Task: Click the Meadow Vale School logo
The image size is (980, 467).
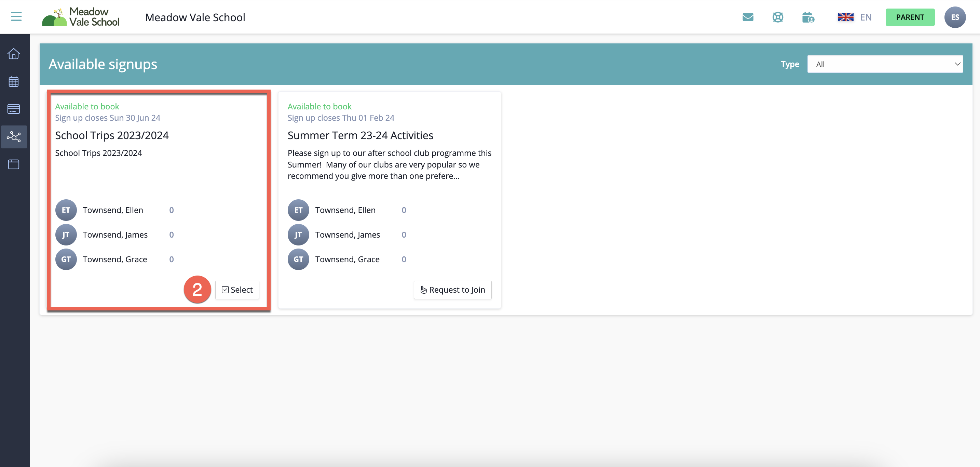Action: point(81,17)
